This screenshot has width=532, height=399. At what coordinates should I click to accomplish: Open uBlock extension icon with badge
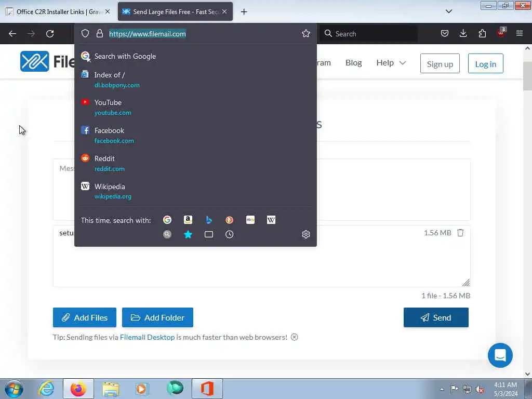[501, 33]
